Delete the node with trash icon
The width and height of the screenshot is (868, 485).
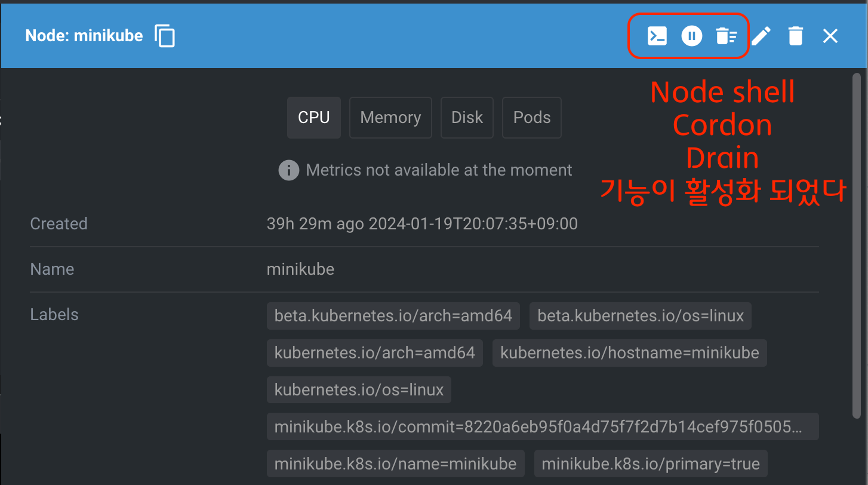coord(796,36)
